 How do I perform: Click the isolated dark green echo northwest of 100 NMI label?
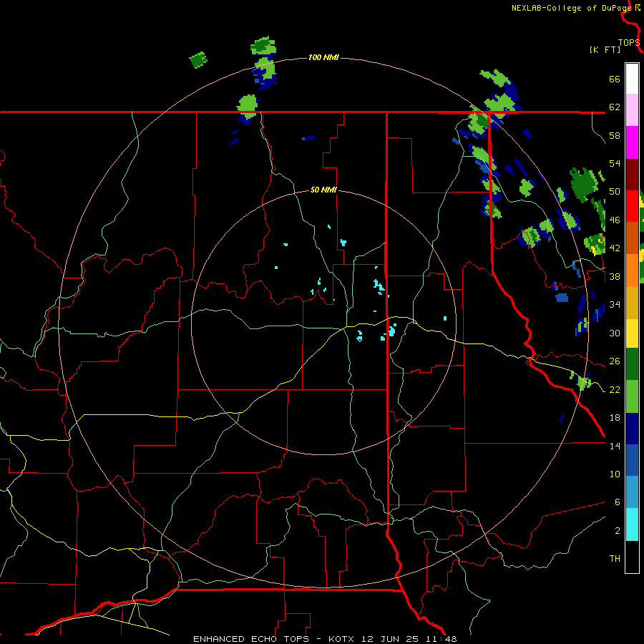[198, 60]
